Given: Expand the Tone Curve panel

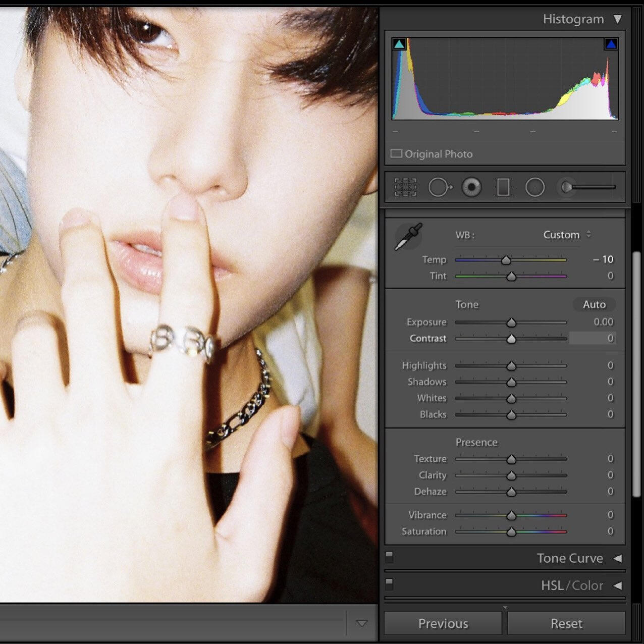Looking at the screenshot, I should click(x=617, y=558).
